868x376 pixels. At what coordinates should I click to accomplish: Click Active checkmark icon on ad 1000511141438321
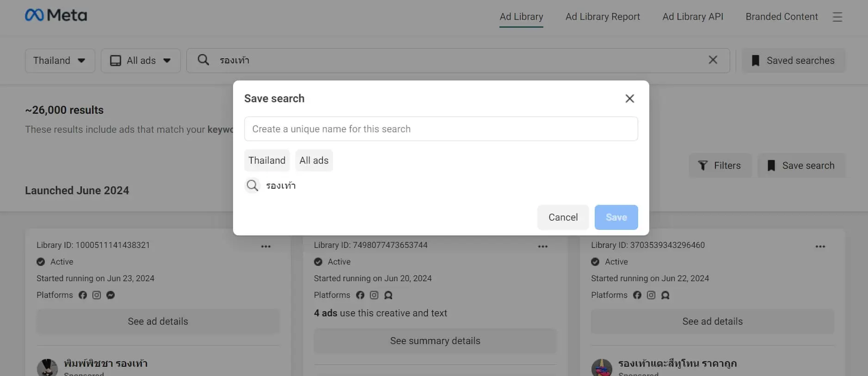click(41, 262)
